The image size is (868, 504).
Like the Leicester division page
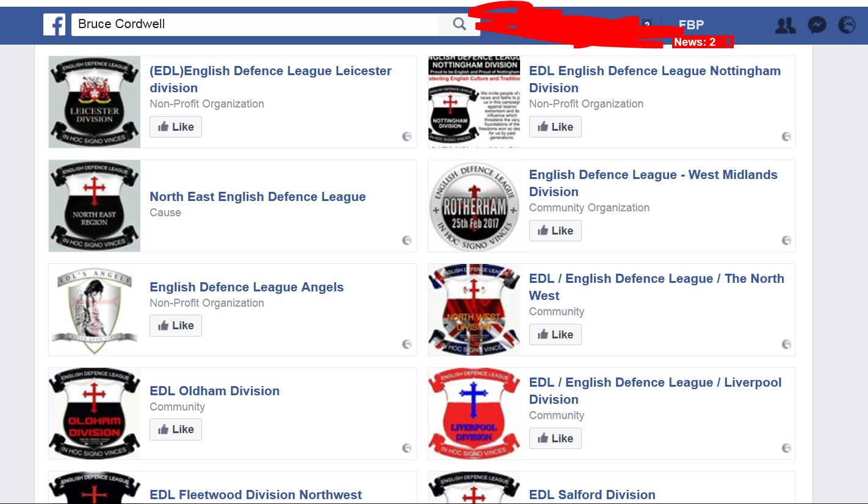176,127
